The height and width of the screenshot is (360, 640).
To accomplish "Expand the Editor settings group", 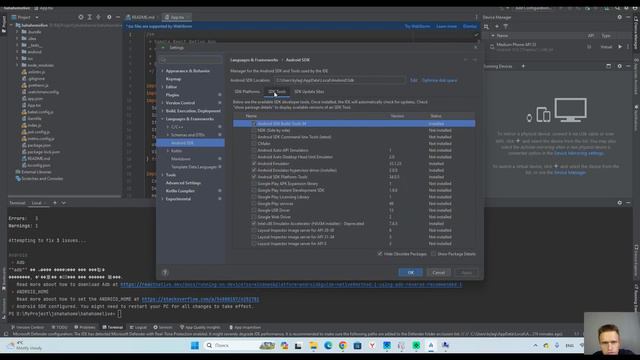I will 162,87.
